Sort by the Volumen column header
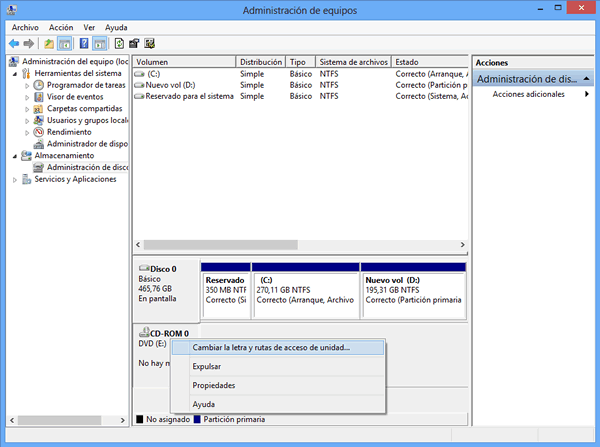 tap(184, 62)
